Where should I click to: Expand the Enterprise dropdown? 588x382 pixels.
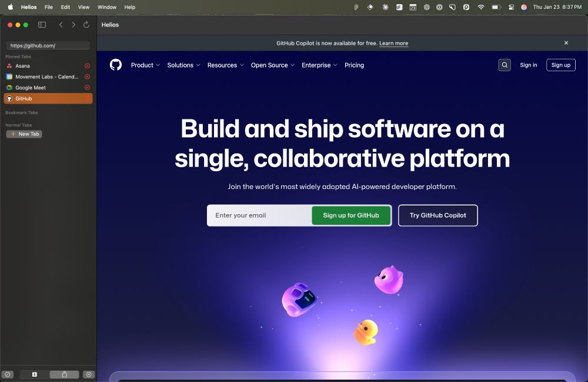coord(319,65)
